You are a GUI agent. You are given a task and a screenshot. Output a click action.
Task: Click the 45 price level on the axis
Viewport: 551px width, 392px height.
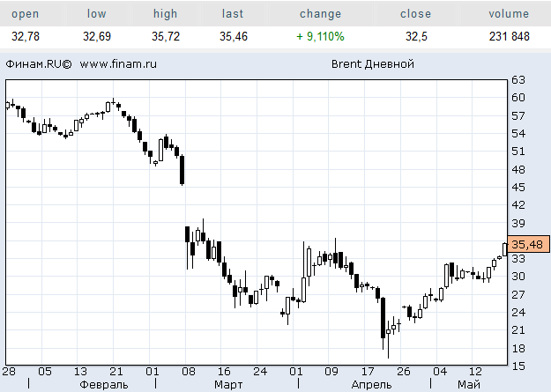pos(519,187)
